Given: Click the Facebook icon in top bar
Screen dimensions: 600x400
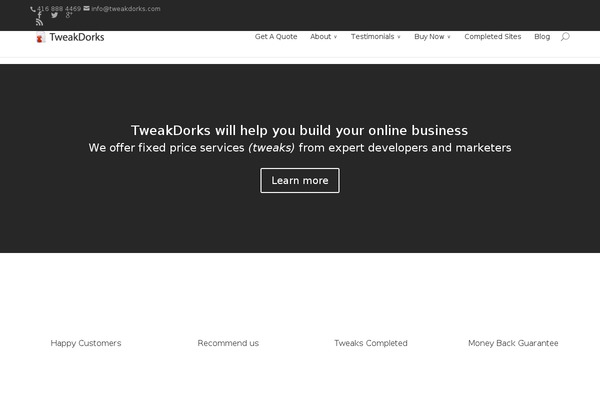Looking at the screenshot, I should coord(39,15).
